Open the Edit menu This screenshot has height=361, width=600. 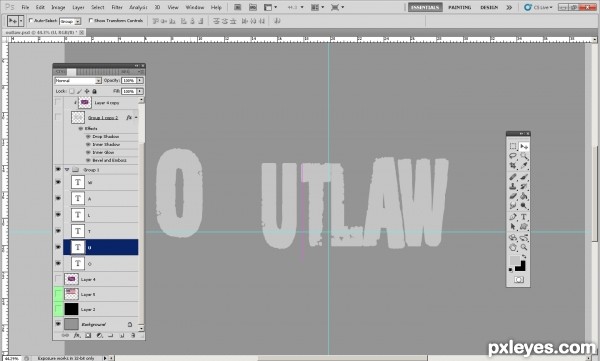click(x=40, y=7)
